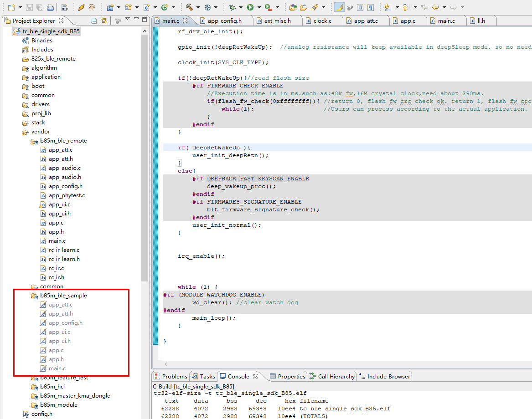532x419 pixels.
Task: Go to Next Annotation icon
Action: (388, 7)
